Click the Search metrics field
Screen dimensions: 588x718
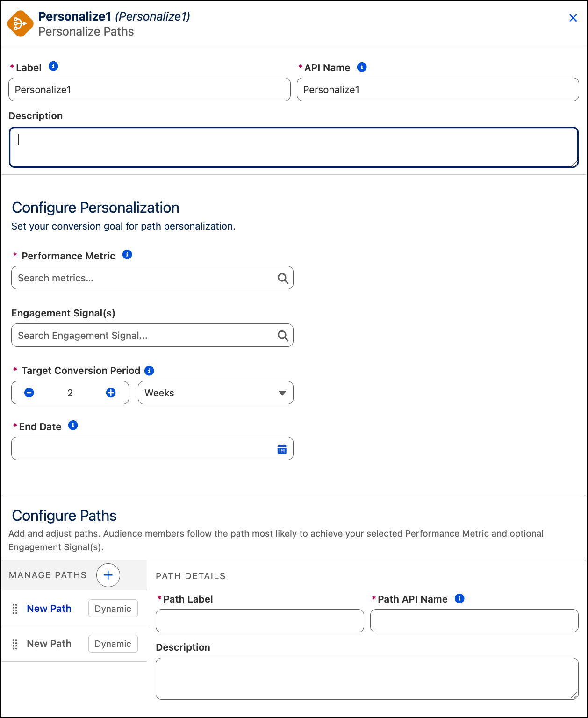pyautogui.click(x=152, y=278)
